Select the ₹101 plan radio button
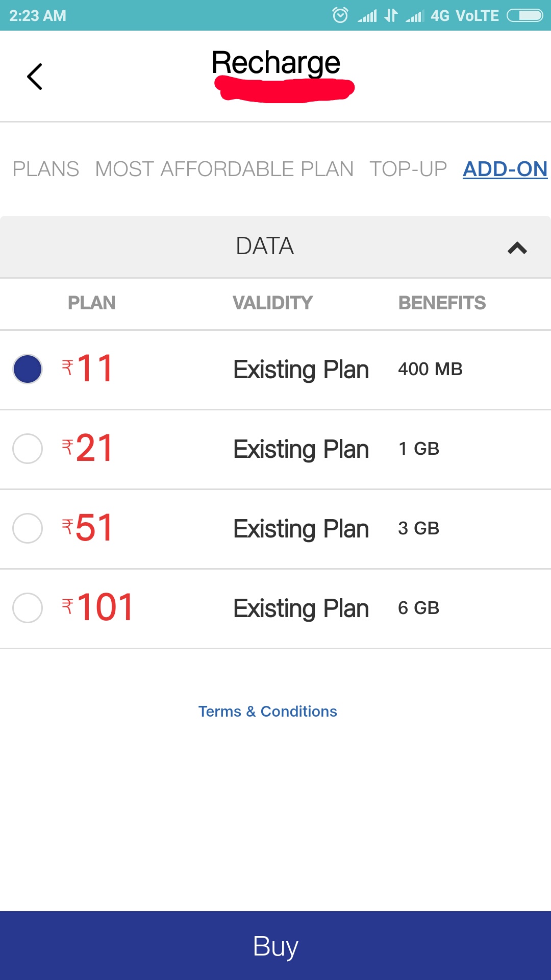This screenshot has height=980, width=551. coord(28,608)
